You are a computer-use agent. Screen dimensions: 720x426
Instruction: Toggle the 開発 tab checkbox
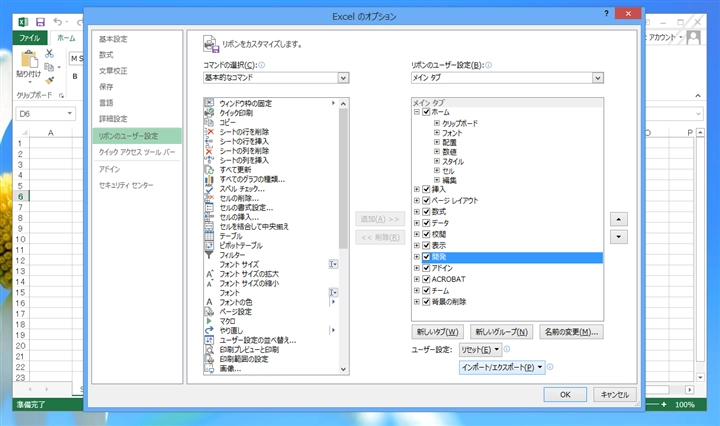coord(426,257)
